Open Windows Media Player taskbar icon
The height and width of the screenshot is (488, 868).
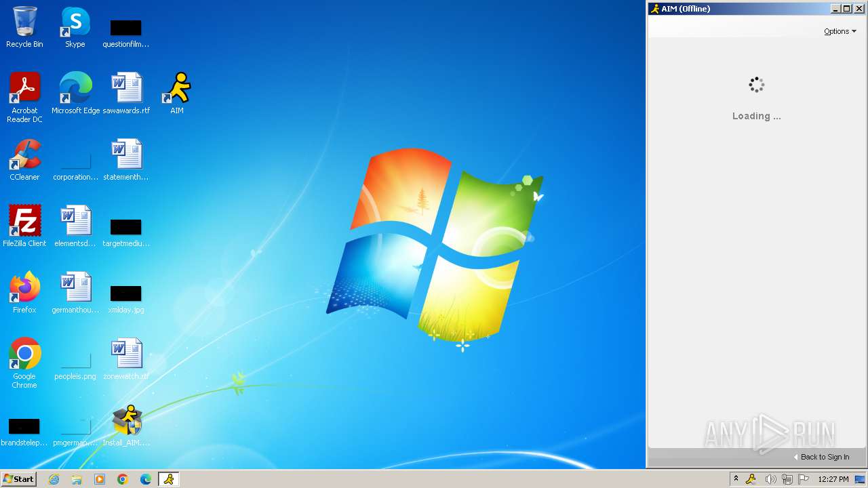pos(100,479)
